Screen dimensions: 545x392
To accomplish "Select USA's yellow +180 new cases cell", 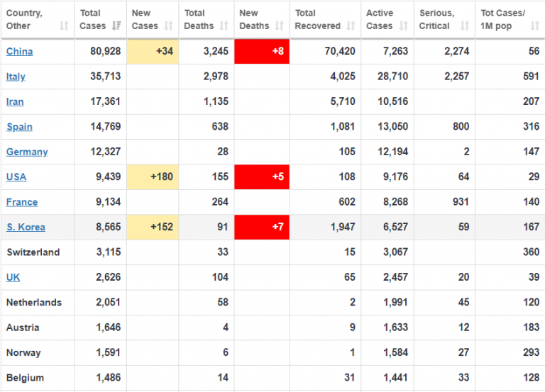I will point(153,177).
